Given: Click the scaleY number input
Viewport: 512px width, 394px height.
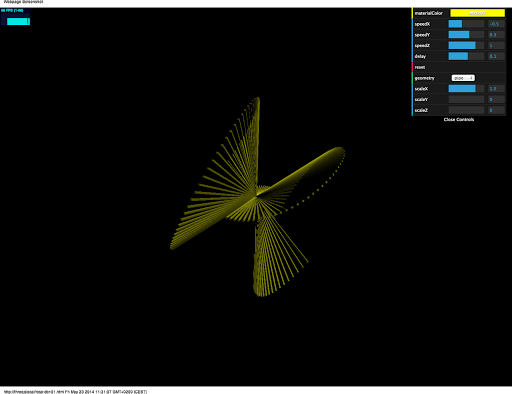Looking at the screenshot, I should (x=496, y=99).
